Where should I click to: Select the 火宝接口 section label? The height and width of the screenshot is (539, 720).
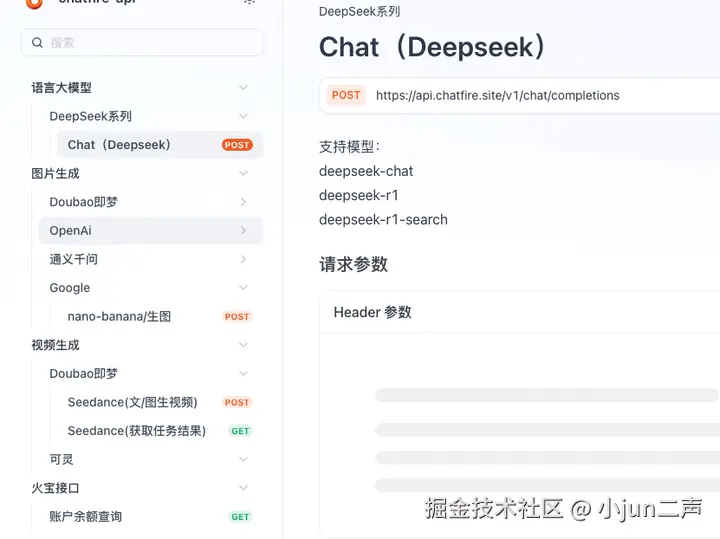(x=55, y=488)
